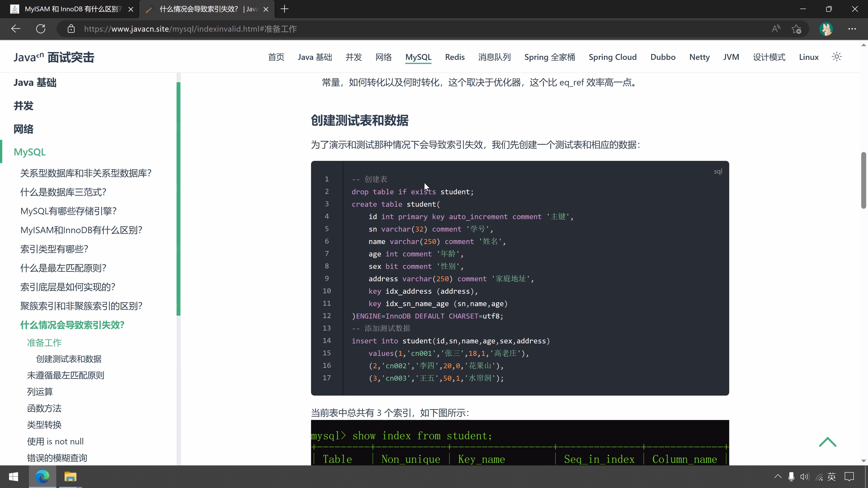Add the page to favorites via star
This screenshot has width=868, height=488.
(x=796, y=29)
